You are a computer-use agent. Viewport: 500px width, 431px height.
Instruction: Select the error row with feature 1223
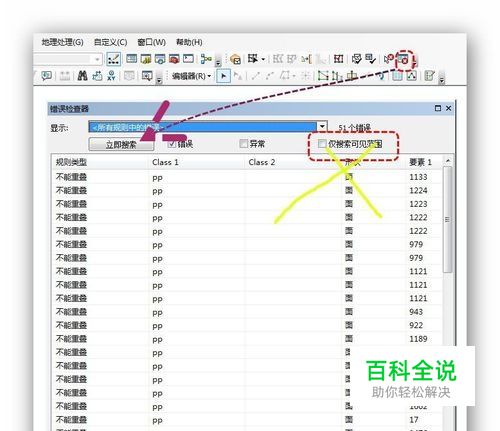click(247, 204)
